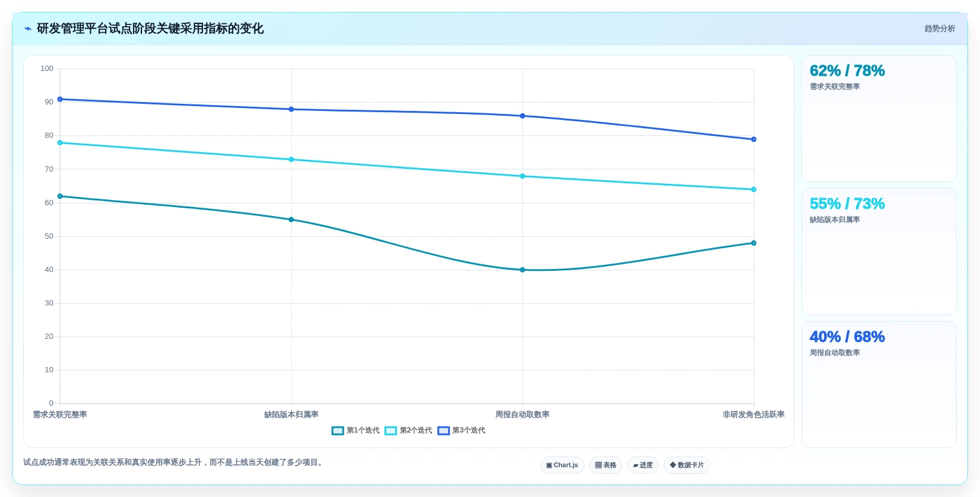This screenshot has height=497, width=980.
Task: Click the 需求关联完整率 card label
Action: pyautogui.click(x=834, y=87)
